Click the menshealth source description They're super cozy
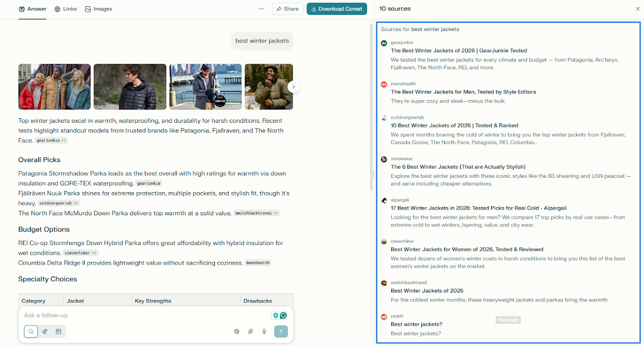 (x=448, y=101)
